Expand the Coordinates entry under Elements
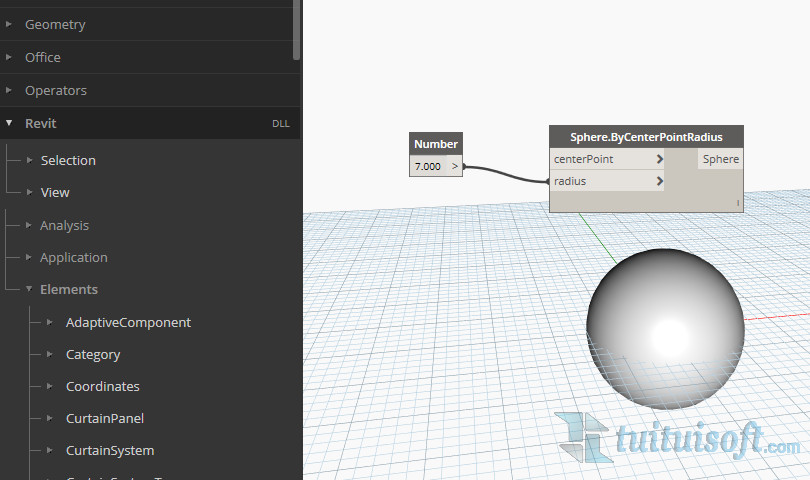810x480 pixels. (102, 386)
